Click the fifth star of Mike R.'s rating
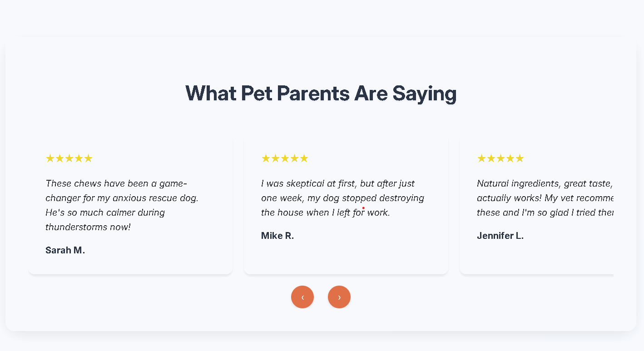644x351 pixels. [304, 158]
